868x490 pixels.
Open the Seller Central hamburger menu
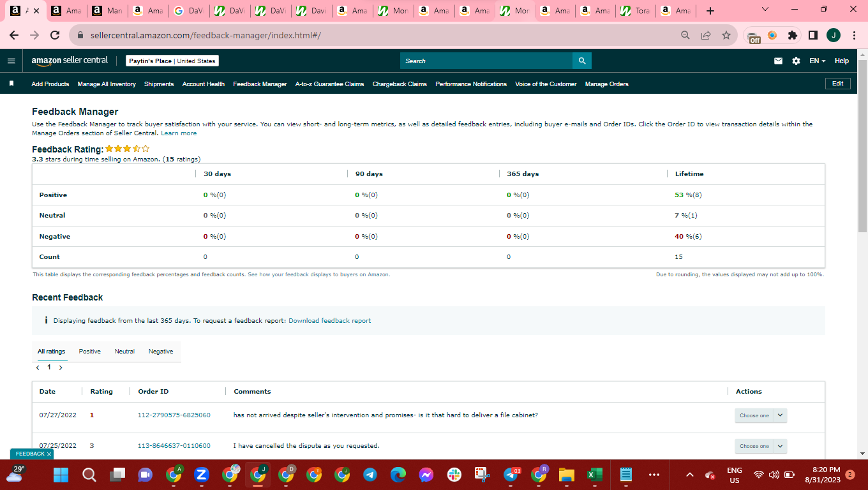coord(11,61)
